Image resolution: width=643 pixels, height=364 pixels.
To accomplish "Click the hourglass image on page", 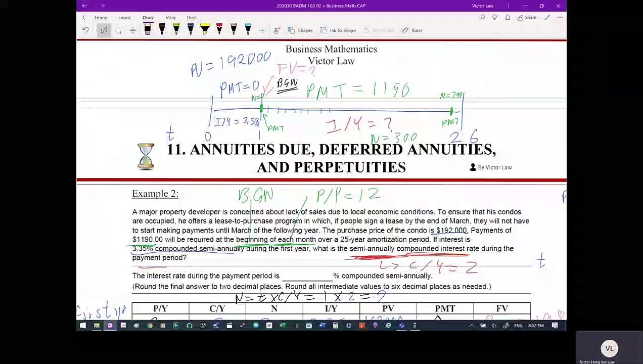I will 146,156.
